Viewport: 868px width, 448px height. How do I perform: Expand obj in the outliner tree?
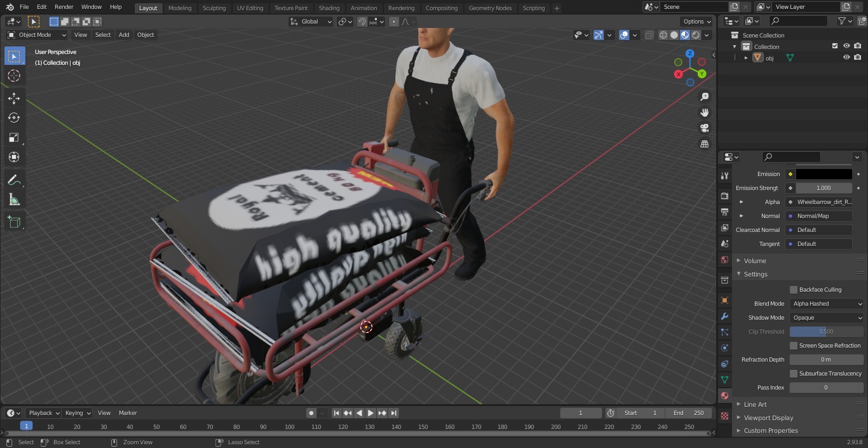point(746,58)
